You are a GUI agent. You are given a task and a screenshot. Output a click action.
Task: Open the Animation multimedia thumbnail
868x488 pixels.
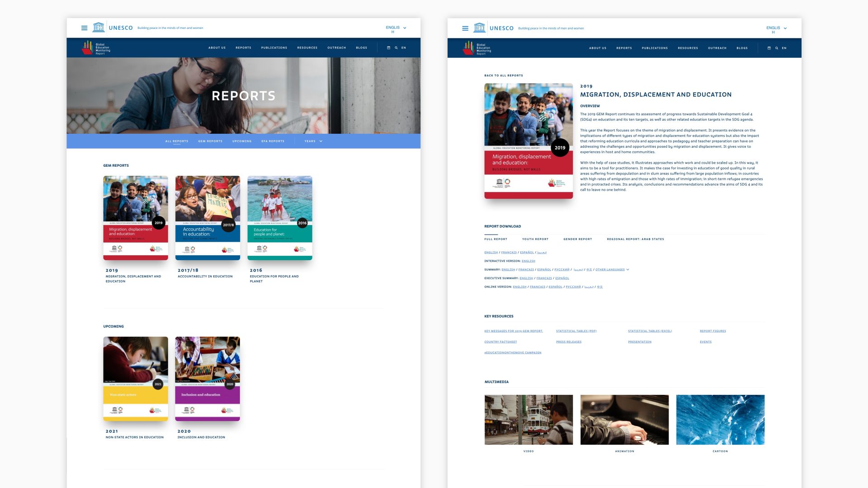point(624,420)
